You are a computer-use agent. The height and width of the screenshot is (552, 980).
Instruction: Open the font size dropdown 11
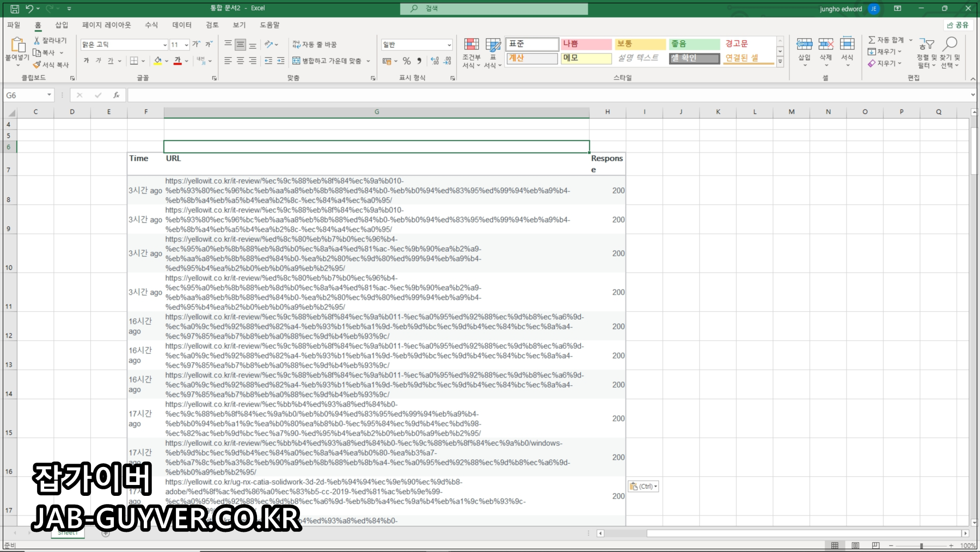(187, 45)
